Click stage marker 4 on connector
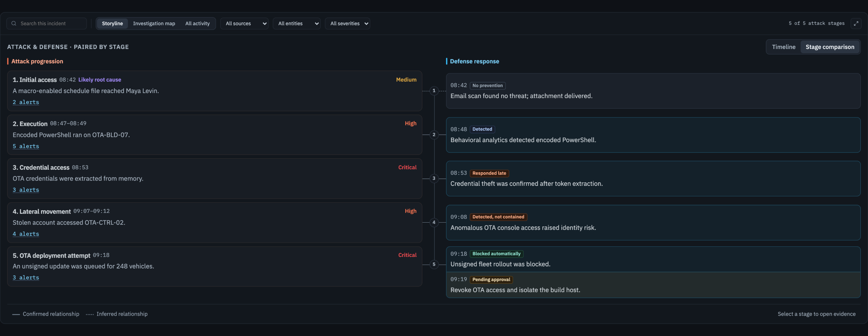 click(x=434, y=222)
